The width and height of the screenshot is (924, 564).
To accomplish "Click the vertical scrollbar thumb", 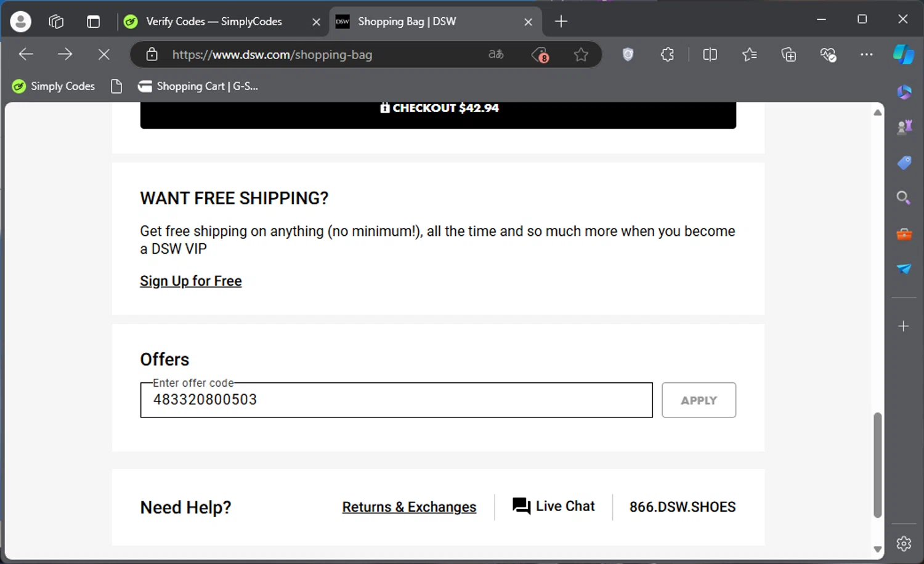I will pos(878,465).
